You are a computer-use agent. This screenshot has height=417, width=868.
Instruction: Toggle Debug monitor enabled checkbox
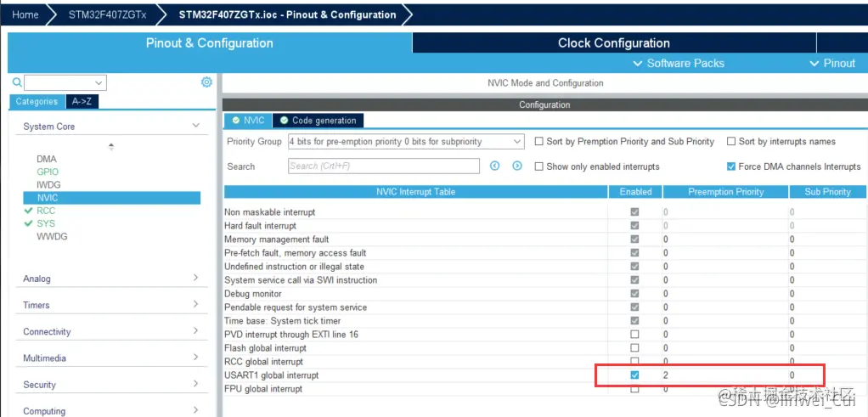pos(634,294)
